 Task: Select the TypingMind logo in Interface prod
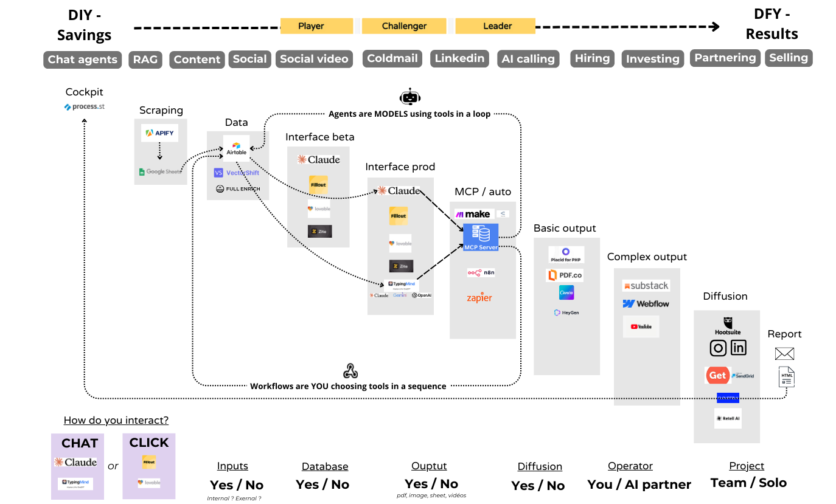[400, 285]
